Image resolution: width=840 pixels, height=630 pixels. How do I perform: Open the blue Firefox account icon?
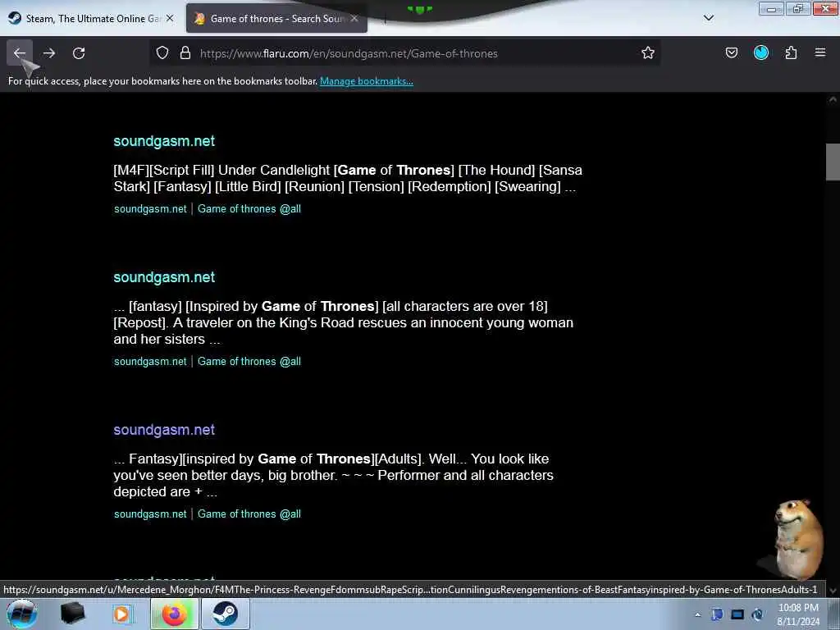click(x=760, y=53)
